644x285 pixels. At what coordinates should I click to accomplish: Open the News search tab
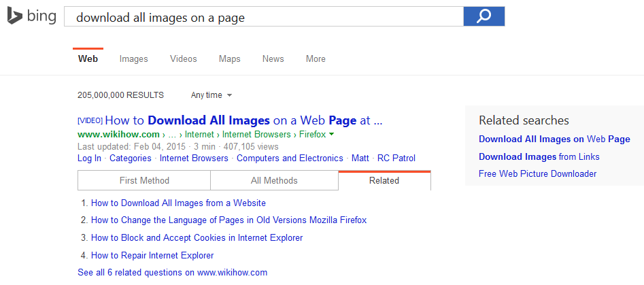tap(273, 59)
